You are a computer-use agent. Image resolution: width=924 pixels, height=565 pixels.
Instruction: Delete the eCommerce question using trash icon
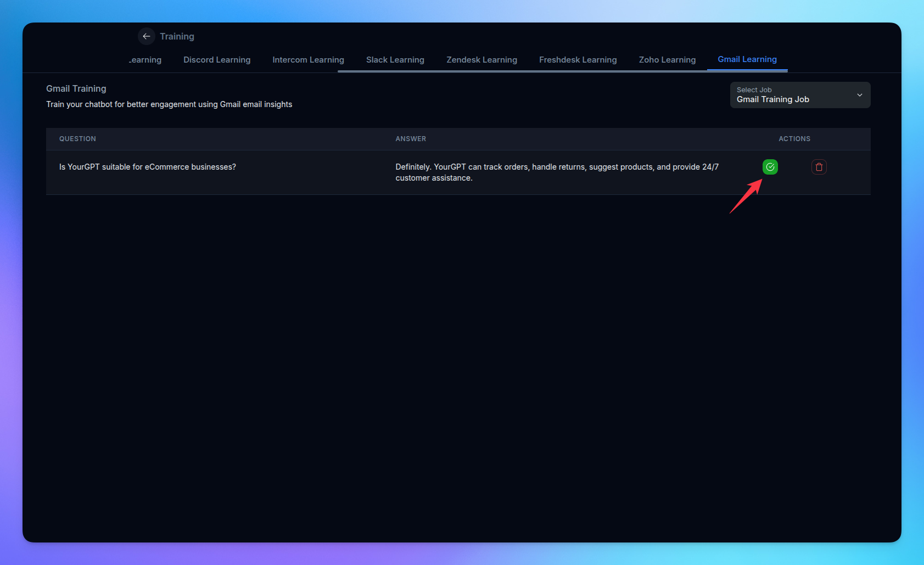tap(819, 167)
